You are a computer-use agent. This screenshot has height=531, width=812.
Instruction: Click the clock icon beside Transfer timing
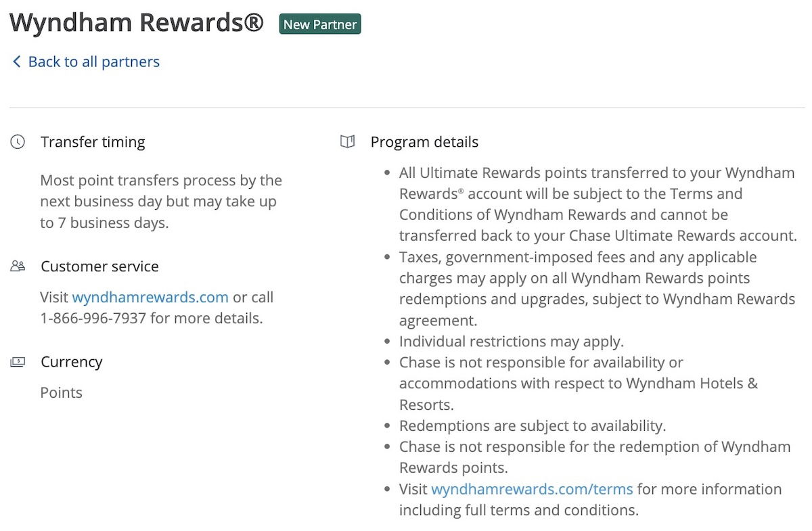(18, 142)
